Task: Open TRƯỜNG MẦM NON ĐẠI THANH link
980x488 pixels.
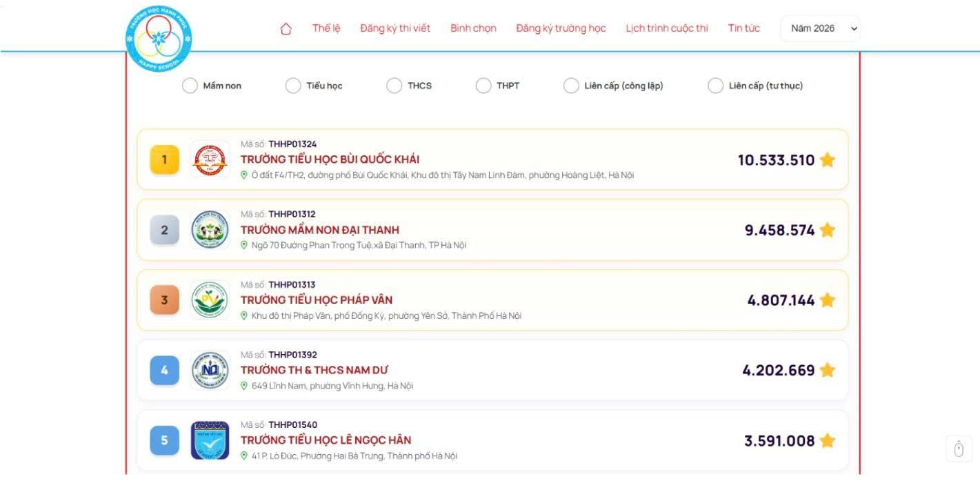Action: pos(320,230)
